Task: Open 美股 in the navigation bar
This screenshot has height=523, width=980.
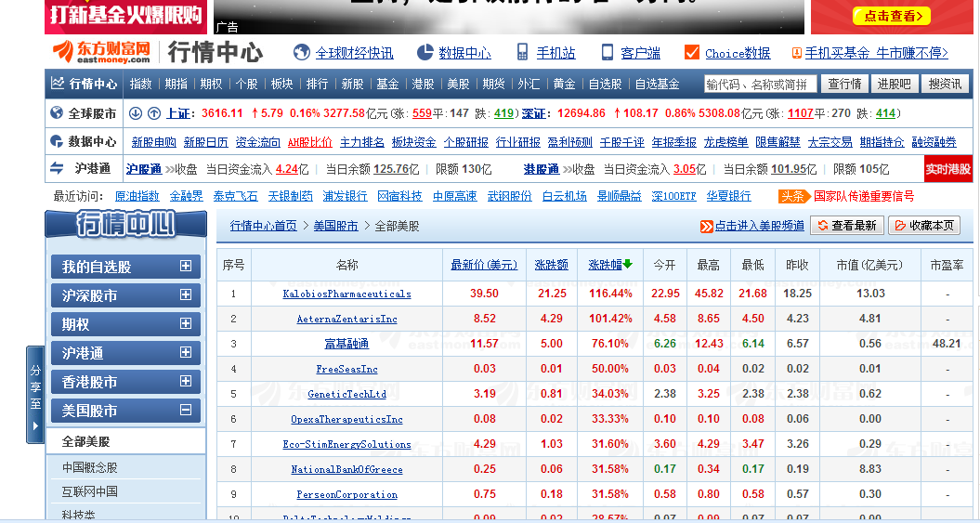Action: [458, 84]
